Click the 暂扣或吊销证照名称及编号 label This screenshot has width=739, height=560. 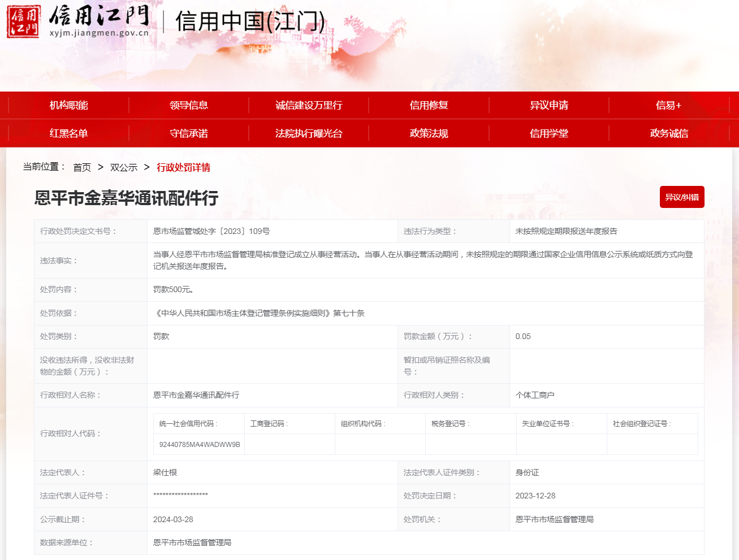(447, 366)
